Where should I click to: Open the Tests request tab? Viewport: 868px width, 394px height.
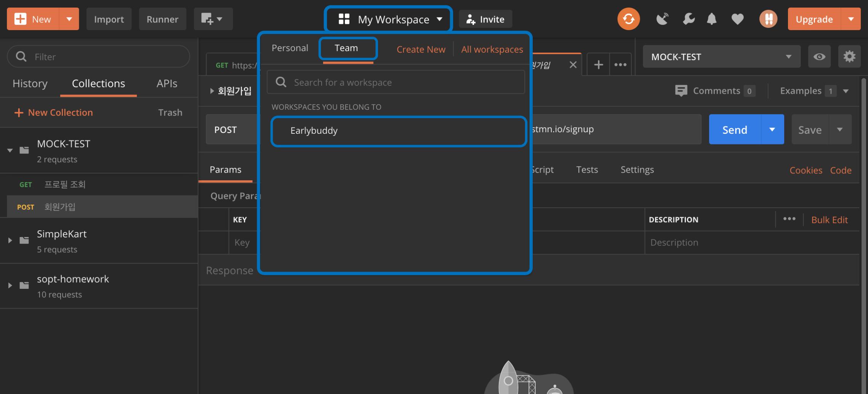(x=587, y=170)
